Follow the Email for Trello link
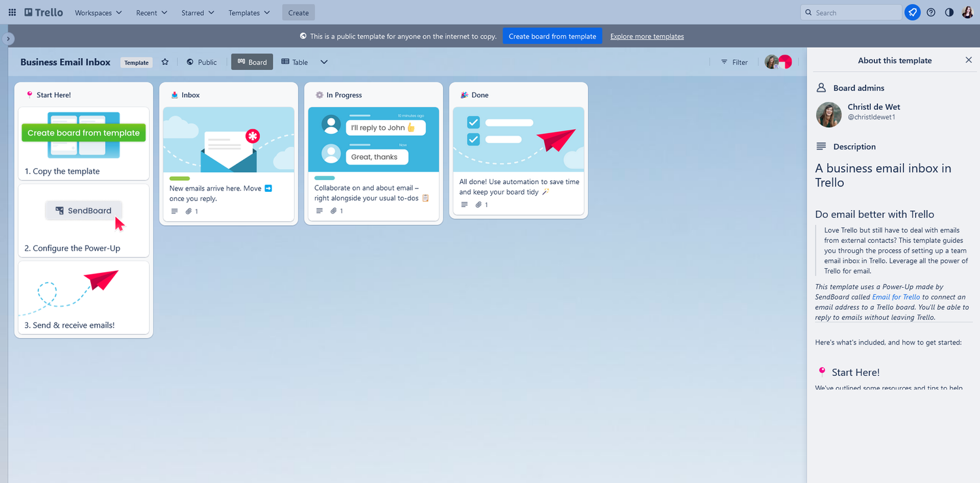 tap(896, 296)
